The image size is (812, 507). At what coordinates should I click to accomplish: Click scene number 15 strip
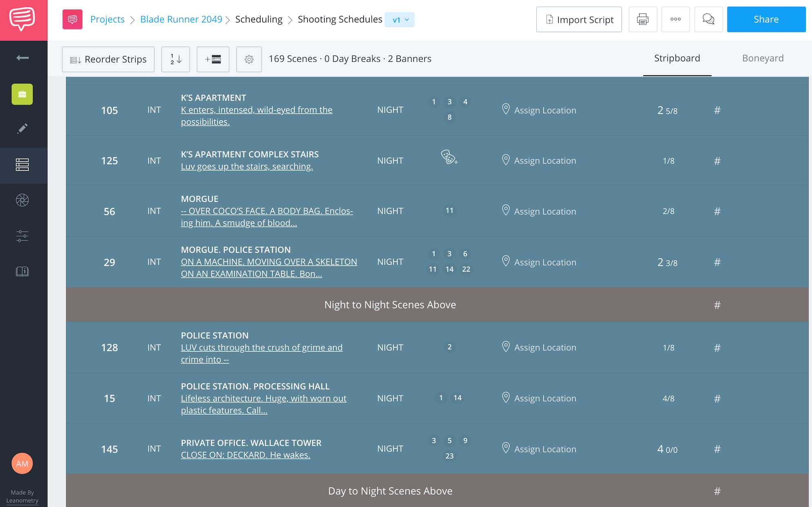[x=109, y=398]
